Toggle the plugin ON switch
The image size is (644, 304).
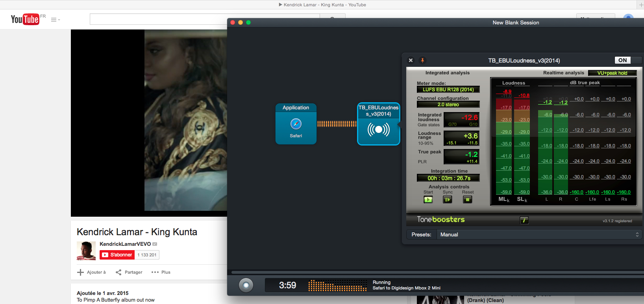click(628, 60)
